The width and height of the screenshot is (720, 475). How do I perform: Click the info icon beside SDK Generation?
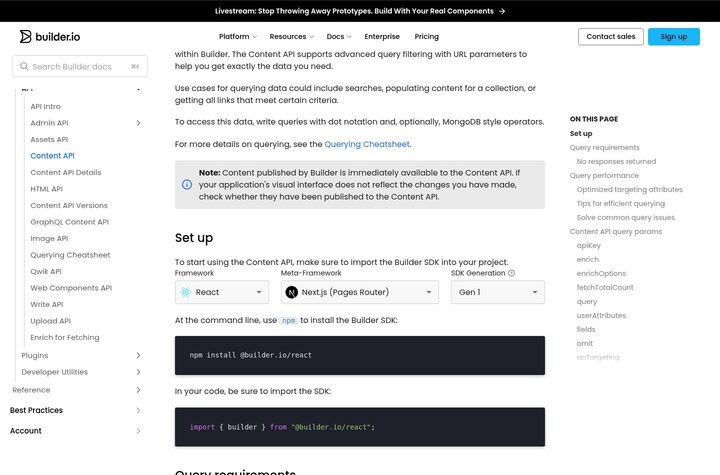click(x=512, y=273)
